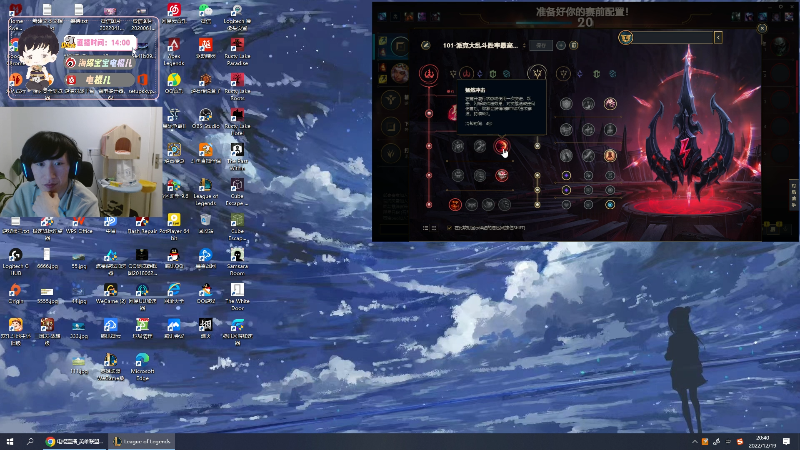Choose the Eyeball Collection rune

tap(502, 176)
